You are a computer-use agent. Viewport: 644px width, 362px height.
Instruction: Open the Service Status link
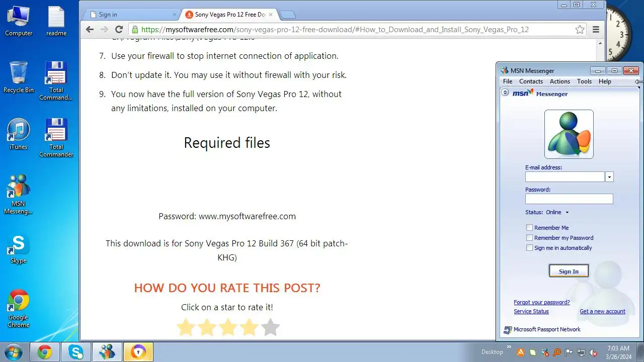pos(531,311)
